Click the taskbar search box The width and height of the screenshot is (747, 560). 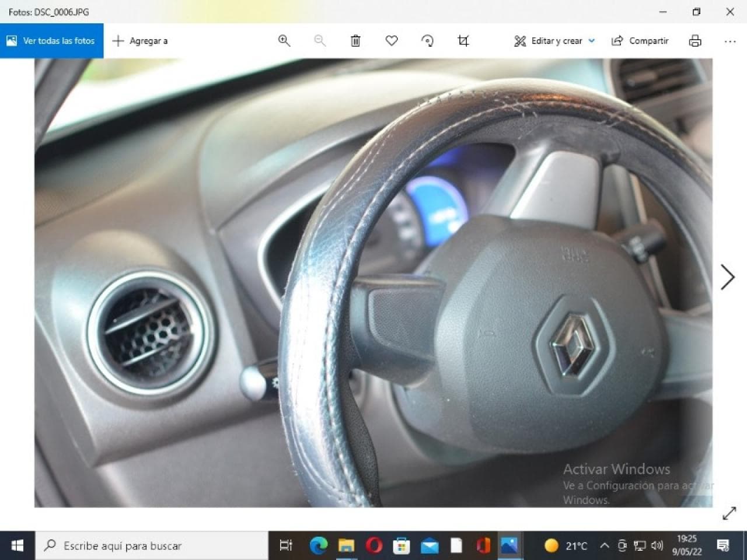click(152, 546)
